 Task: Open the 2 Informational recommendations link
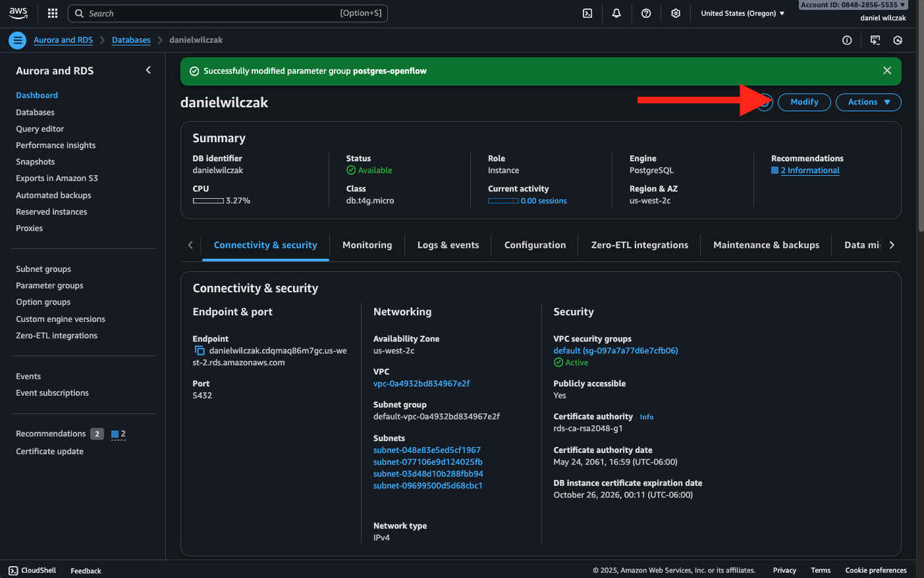point(809,171)
